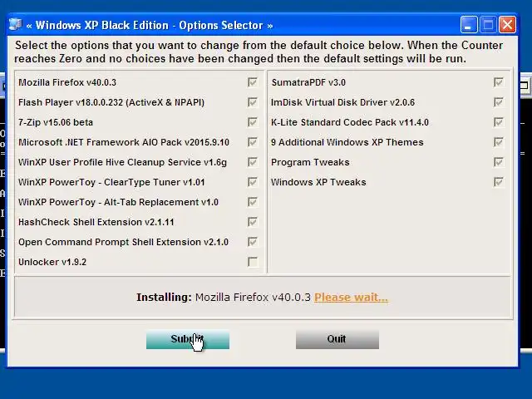Toggle 9 Additional Windows XP Themes checkbox

[499, 142]
